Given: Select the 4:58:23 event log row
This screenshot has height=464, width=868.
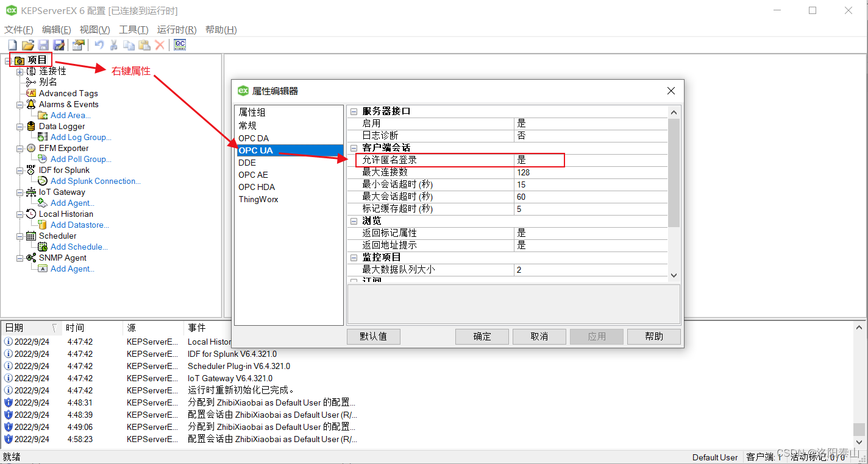Looking at the screenshot, I should click(x=427, y=439).
